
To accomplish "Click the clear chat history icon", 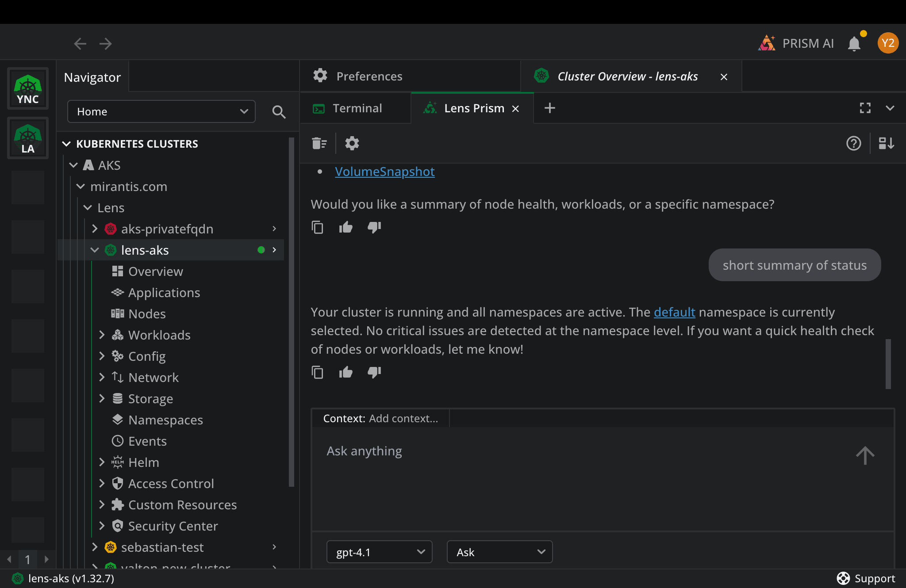I will [x=319, y=143].
